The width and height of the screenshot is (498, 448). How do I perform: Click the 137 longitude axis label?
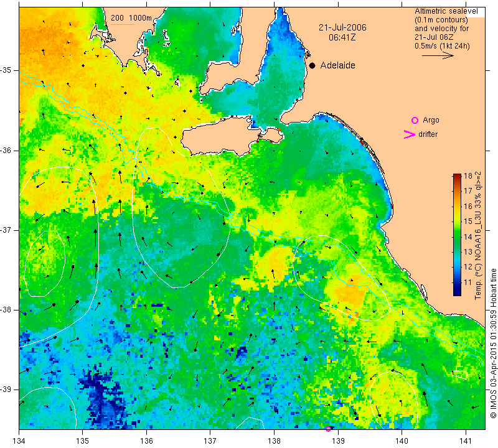[x=210, y=441]
